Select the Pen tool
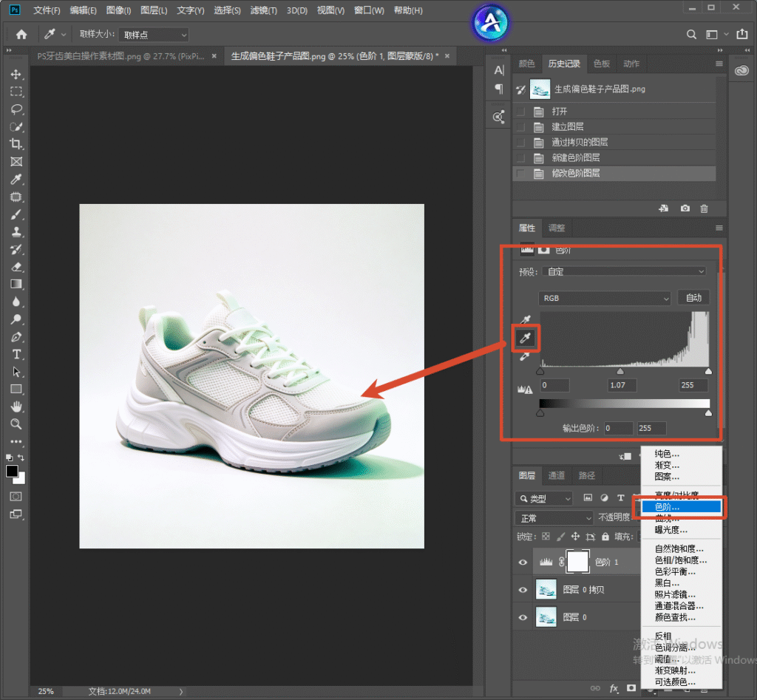The image size is (757, 700). (x=16, y=337)
